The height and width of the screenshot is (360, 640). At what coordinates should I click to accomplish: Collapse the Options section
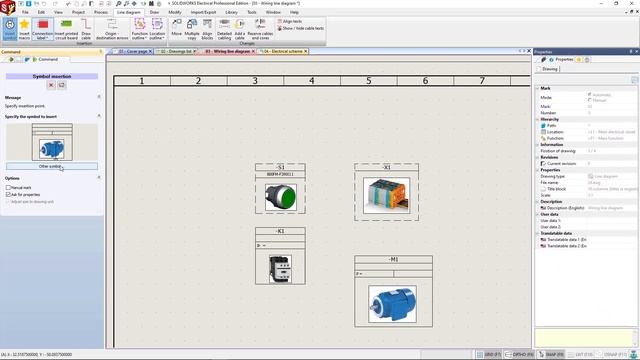click(x=99, y=178)
